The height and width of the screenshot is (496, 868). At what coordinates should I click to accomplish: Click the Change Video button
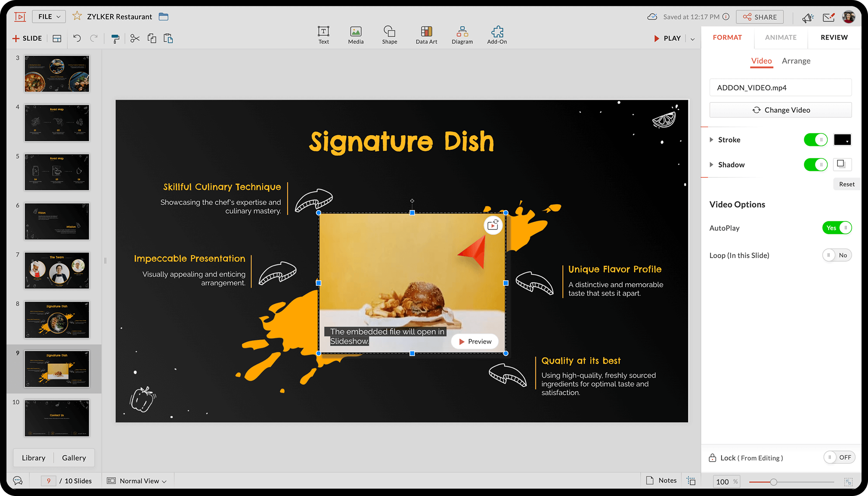(780, 110)
